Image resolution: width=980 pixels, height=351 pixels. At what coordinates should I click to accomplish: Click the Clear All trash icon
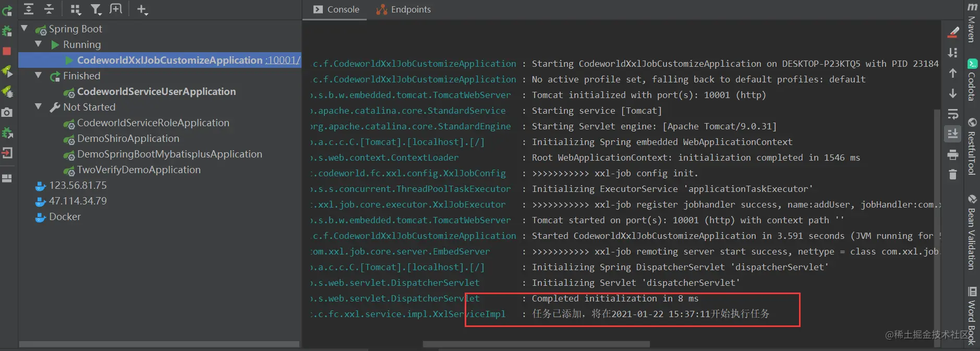click(x=953, y=175)
